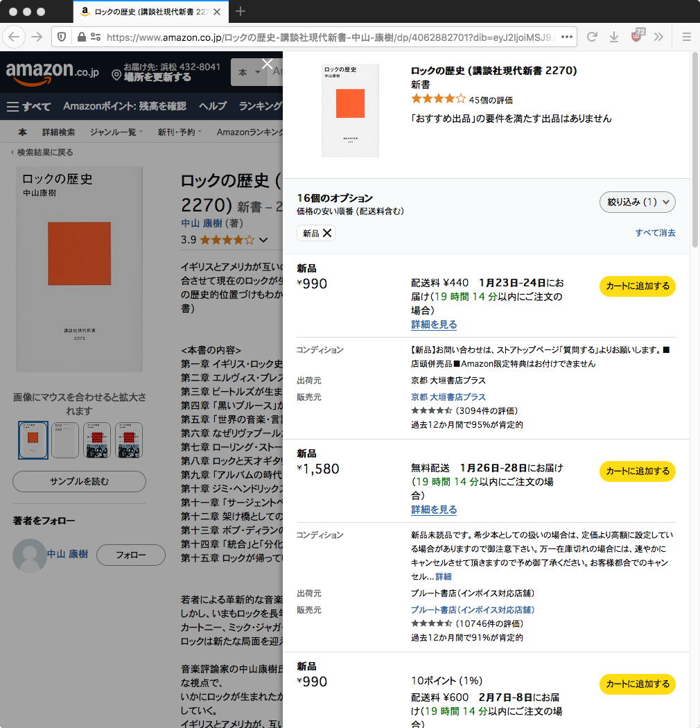Open 詳細検索 in the subnav
Viewport: 700px width, 728px height.
tap(58, 132)
